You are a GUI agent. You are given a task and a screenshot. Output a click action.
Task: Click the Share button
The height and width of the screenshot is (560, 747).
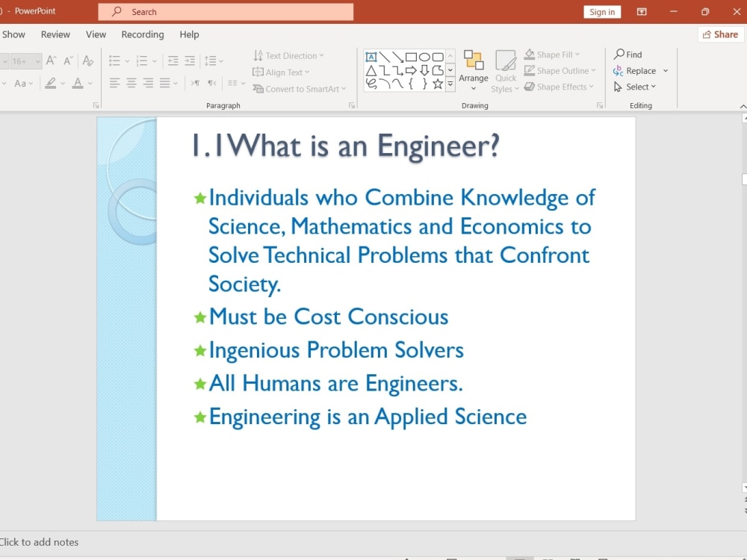(721, 34)
